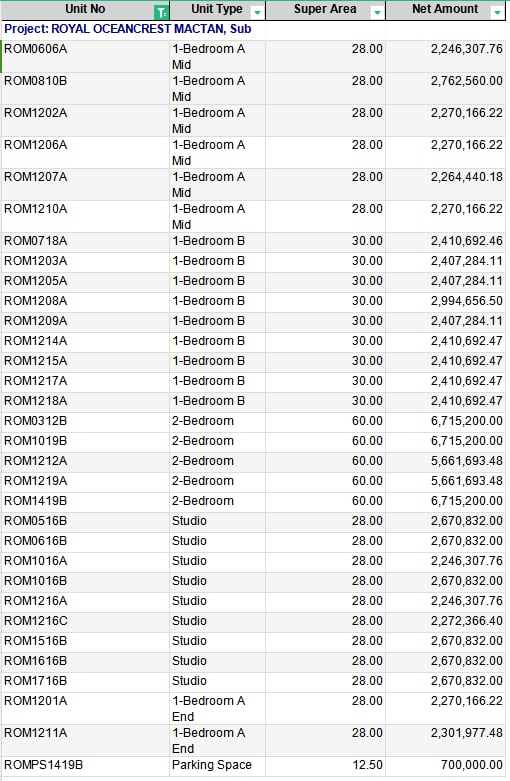Click the 2-Bedroom type cell for ROM1419B
Viewport: 510px width, 781px height.
pyautogui.click(x=217, y=501)
